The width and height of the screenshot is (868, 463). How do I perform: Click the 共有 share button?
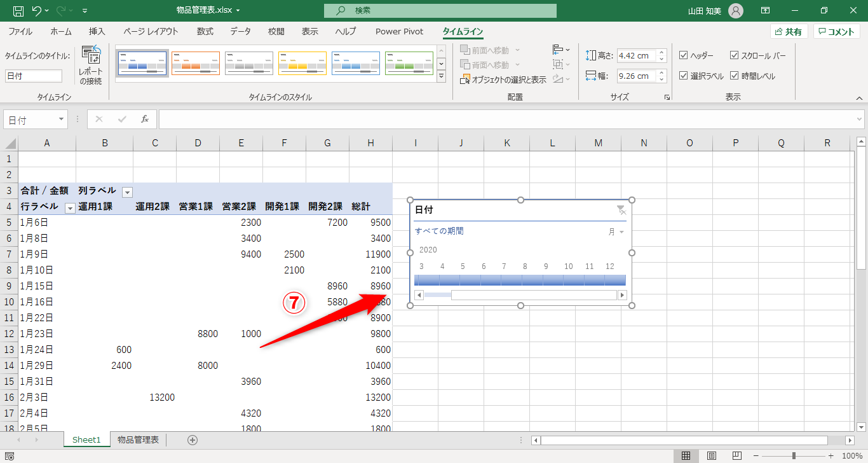point(789,31)
